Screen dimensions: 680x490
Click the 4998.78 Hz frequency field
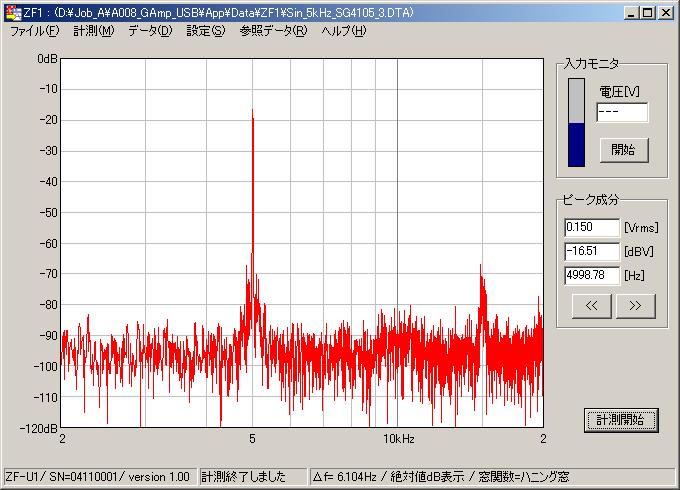pyautogui.click(x=592, y=275)
